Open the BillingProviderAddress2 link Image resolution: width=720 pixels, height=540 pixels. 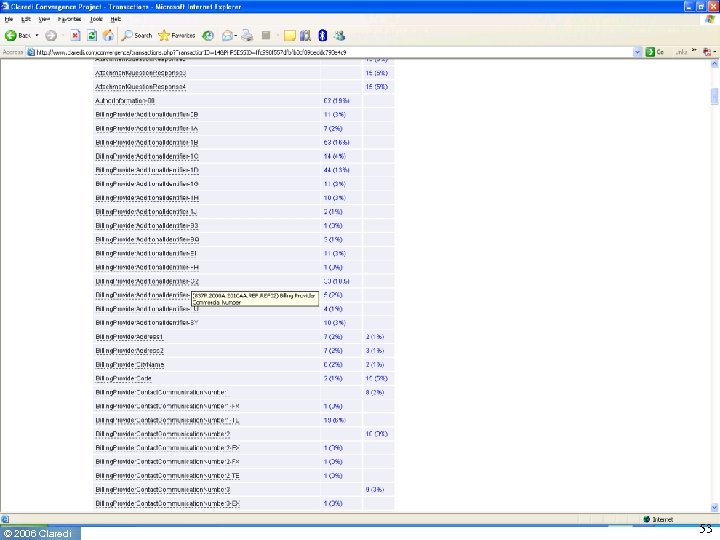coord(129,351)
